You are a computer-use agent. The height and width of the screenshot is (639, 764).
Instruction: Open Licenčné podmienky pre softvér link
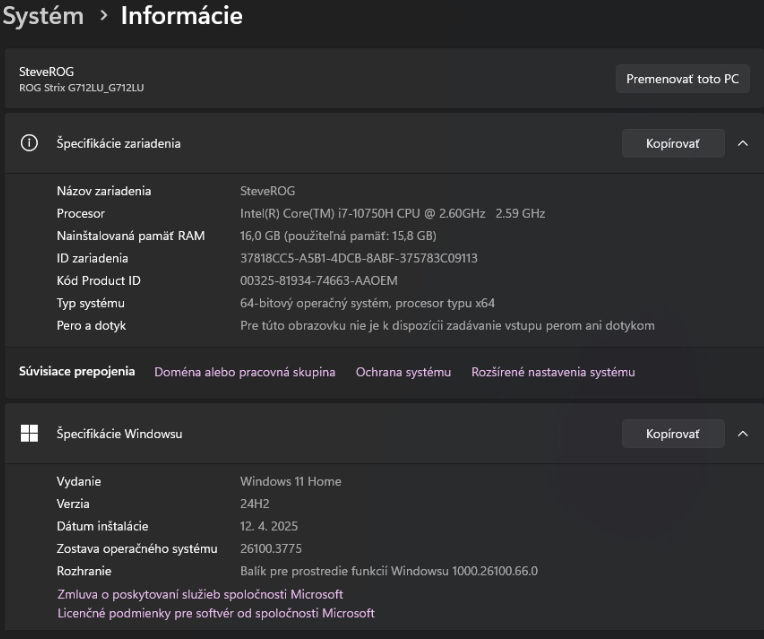pos(216,613)
